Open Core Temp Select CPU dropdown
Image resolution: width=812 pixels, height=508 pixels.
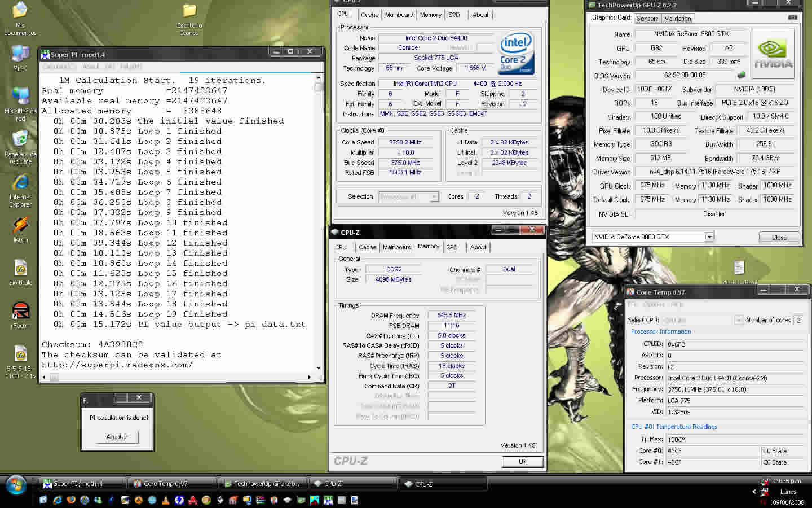point(739,320)
